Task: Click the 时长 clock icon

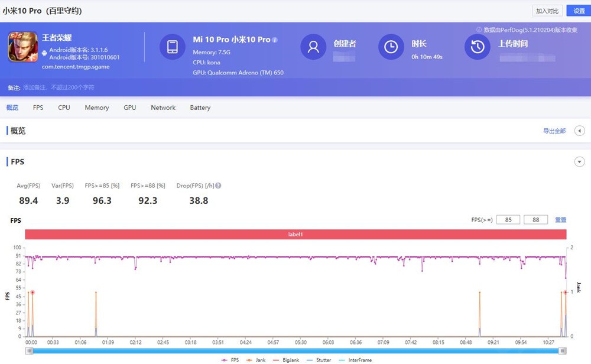Action: click(391, 47)
